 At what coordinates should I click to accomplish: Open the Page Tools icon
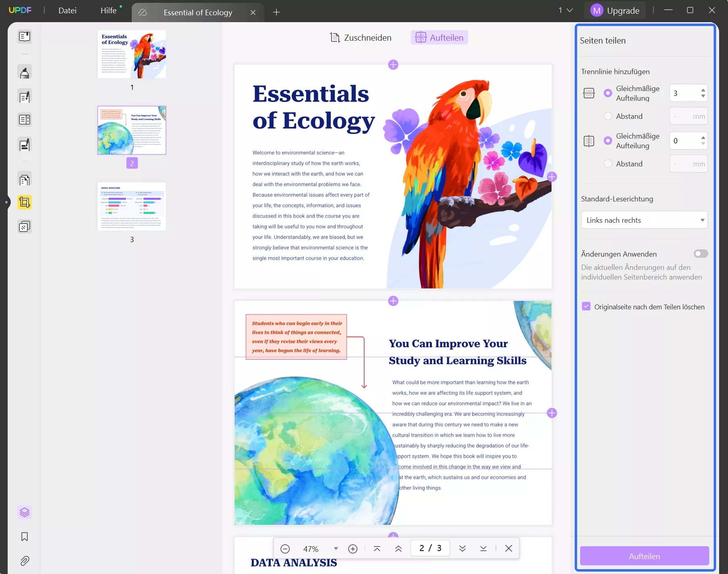pos(25,180)
